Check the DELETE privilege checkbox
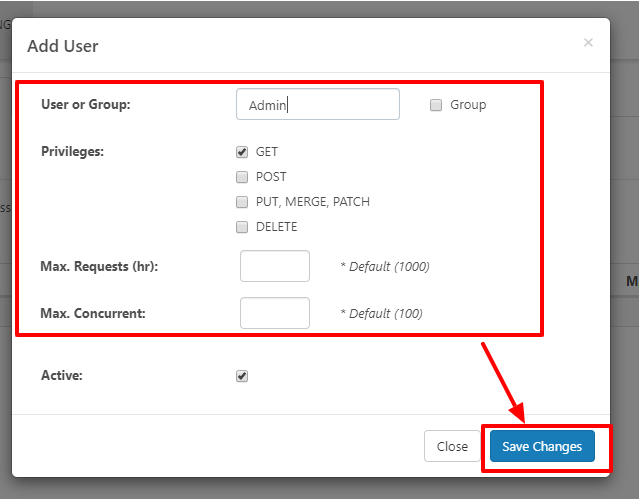Screen dimensions: 640x500 [242, 227]
